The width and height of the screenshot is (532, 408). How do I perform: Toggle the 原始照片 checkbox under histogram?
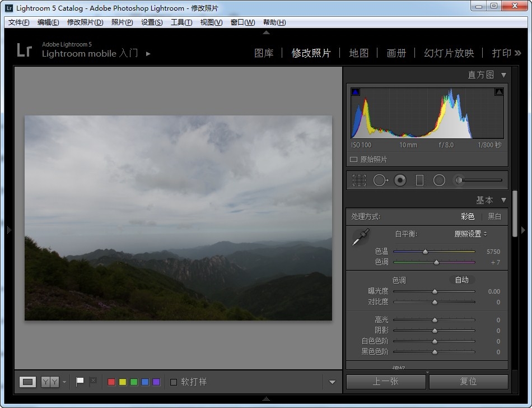point(354,159)
